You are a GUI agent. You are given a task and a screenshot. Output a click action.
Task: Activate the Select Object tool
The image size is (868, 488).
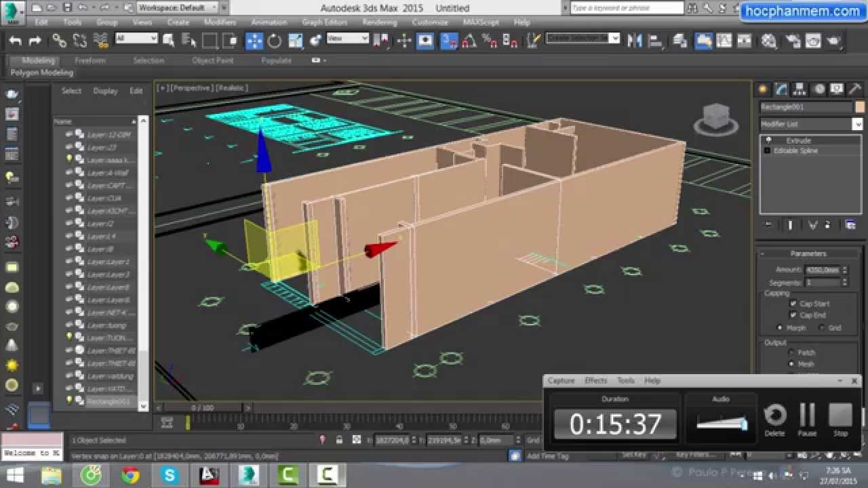[167, 41]
